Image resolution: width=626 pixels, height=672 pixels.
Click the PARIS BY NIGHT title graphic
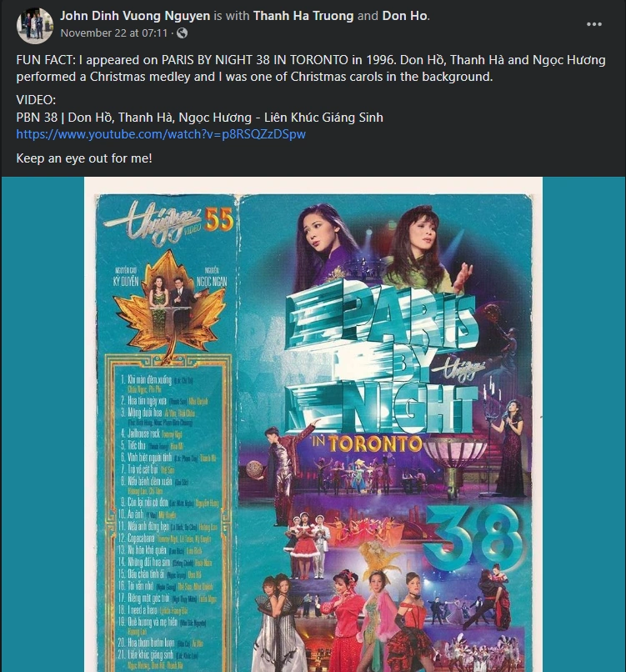(x=381, y=359)
